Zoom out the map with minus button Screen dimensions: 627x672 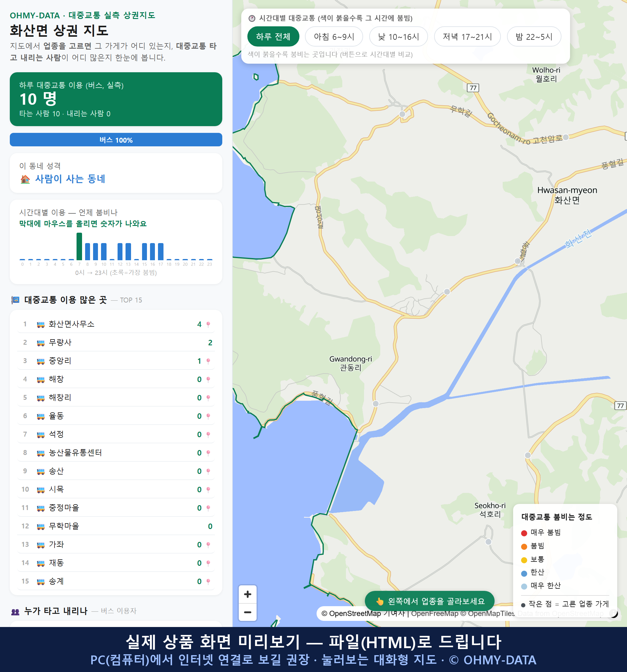pos(247,612)
